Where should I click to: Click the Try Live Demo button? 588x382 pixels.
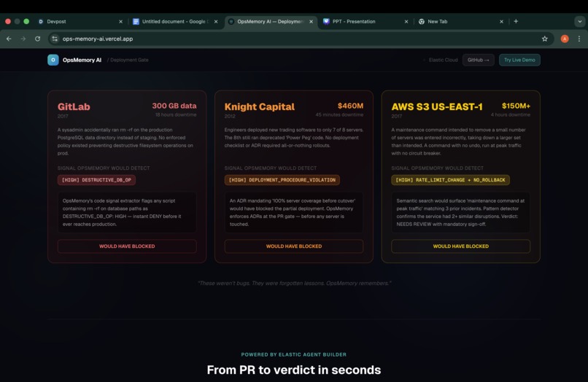click(x=519, y=60)
